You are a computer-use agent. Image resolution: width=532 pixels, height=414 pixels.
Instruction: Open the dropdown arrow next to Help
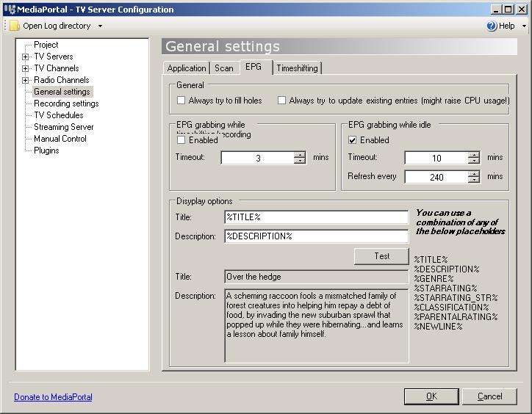(524, 26)
